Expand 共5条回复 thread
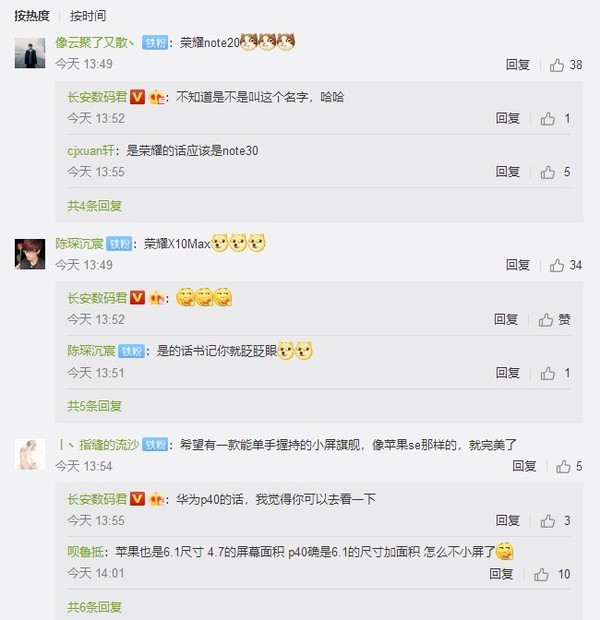 pyautogui.click(x=95, y=406)
